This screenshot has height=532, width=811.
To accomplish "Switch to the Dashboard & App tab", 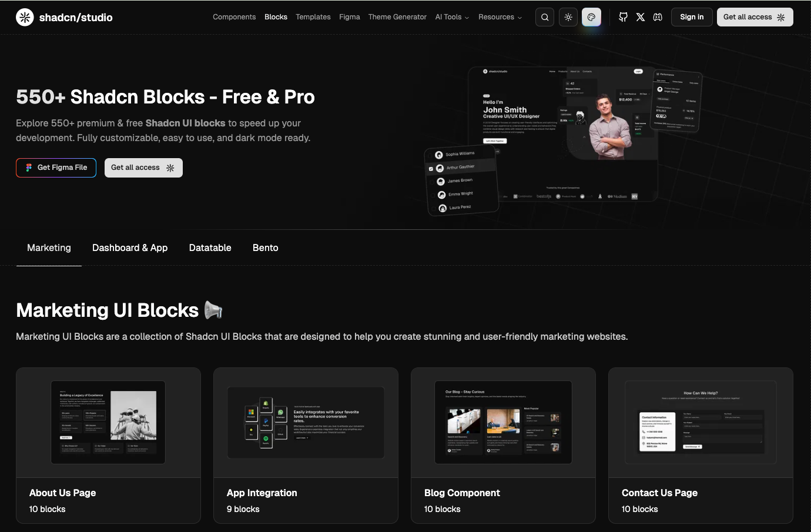I will (x=130, y=247).
